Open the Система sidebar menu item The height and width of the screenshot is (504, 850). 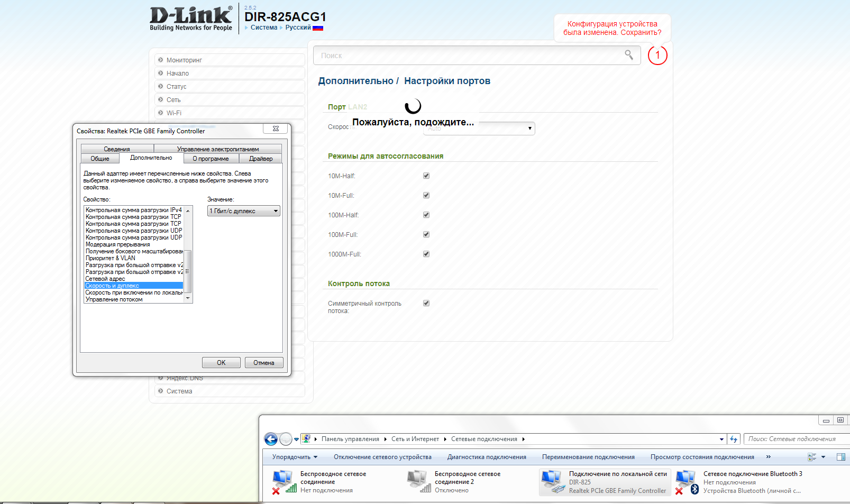230,391
